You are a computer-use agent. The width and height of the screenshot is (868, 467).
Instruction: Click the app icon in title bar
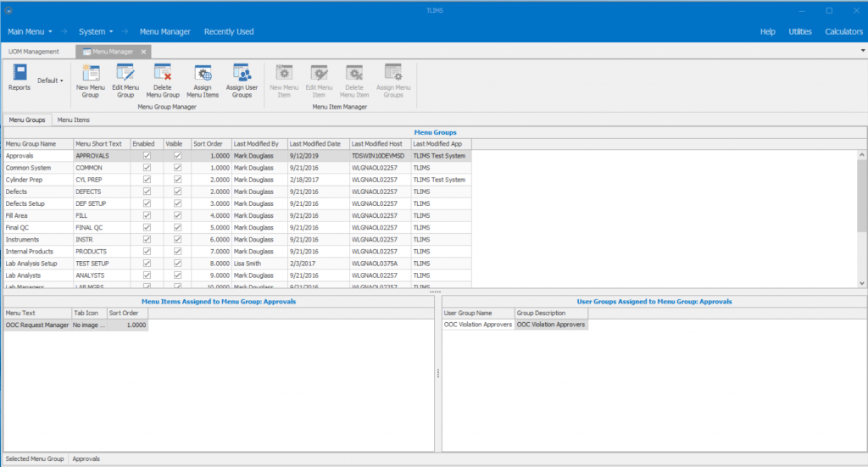click(8, 10)
